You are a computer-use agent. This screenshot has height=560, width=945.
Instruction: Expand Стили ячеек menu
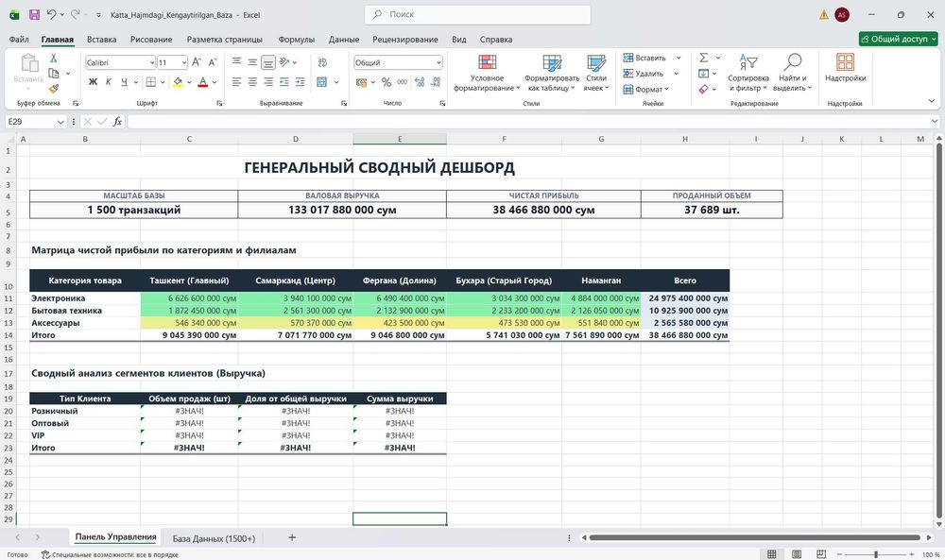596,73
